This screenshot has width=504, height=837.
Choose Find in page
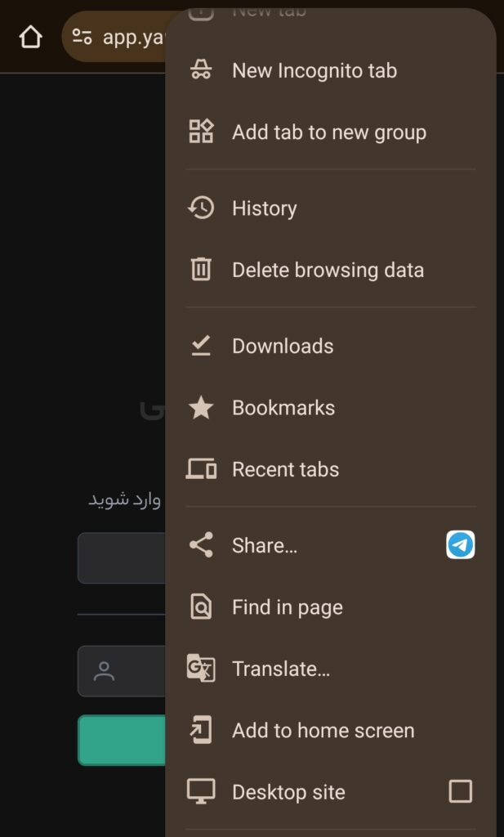click(x=331, y=607)
